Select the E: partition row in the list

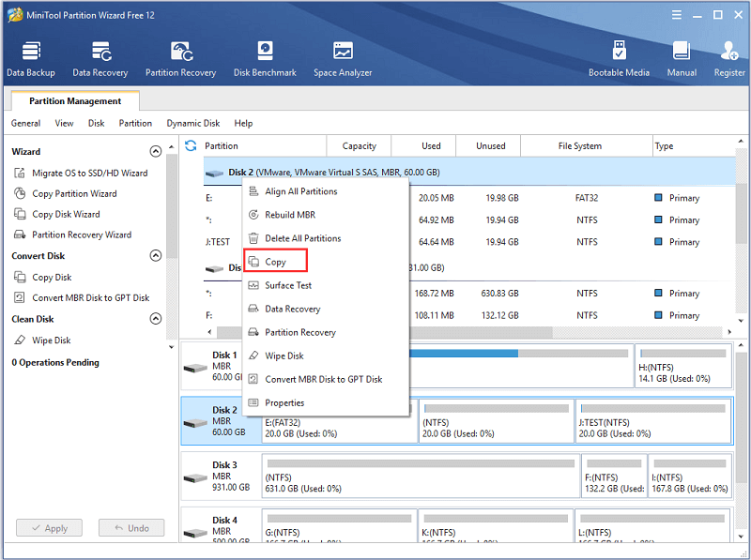(x=469, y=198)
